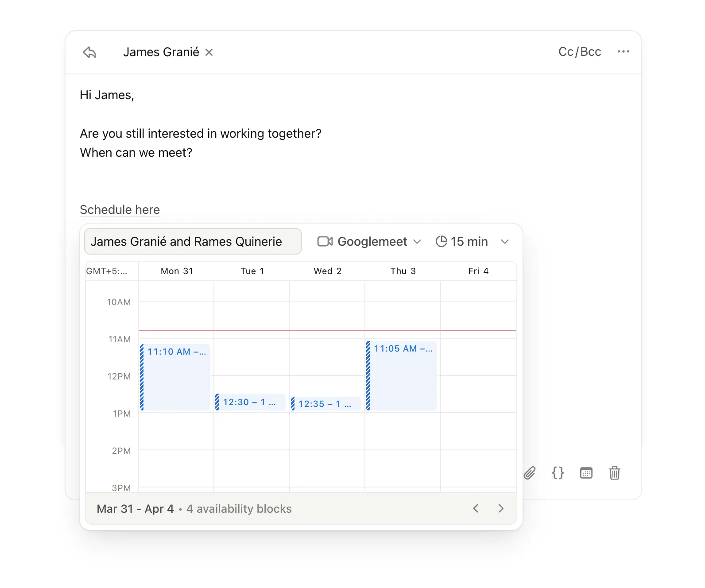
Task: Insert snippet with curly braces icon
Action: point(558,473)
